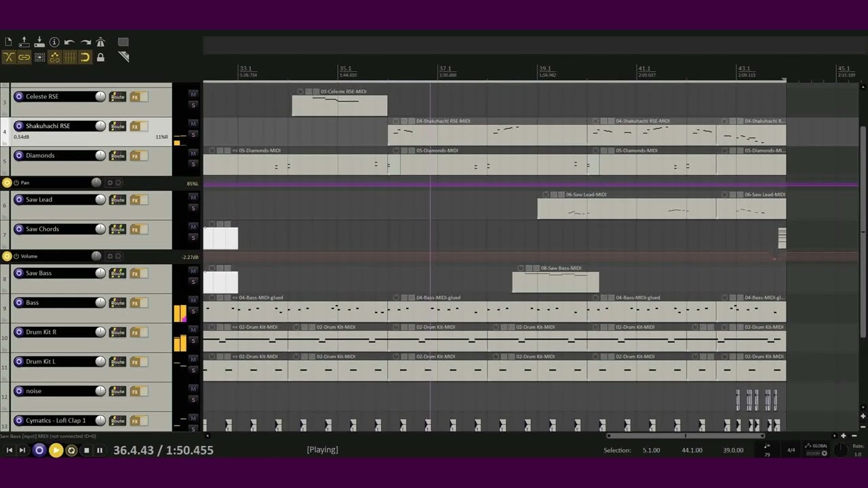Open Route for Celeste RSE track
Screen dimensions: 868x488
pos(117,97)
